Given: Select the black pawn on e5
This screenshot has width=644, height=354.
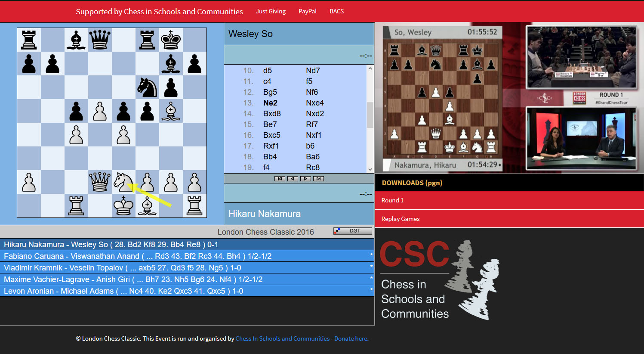Looking at the screenshot, I should click(x=123, y=111).
